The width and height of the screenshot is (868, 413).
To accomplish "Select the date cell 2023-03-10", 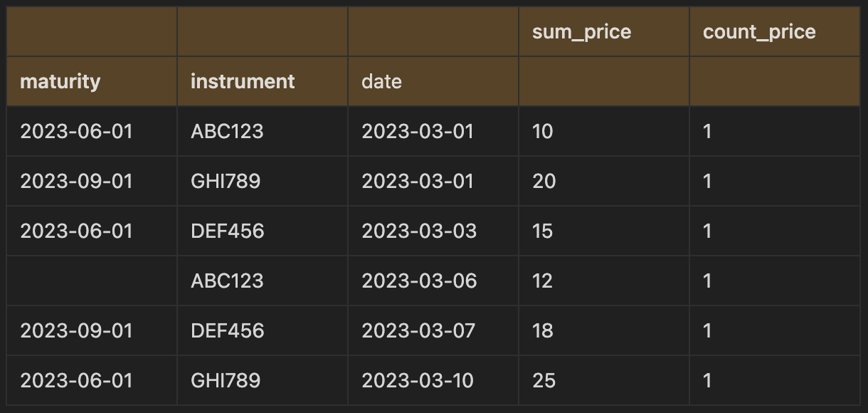I will pyautogui.click(x=433, y=380).
